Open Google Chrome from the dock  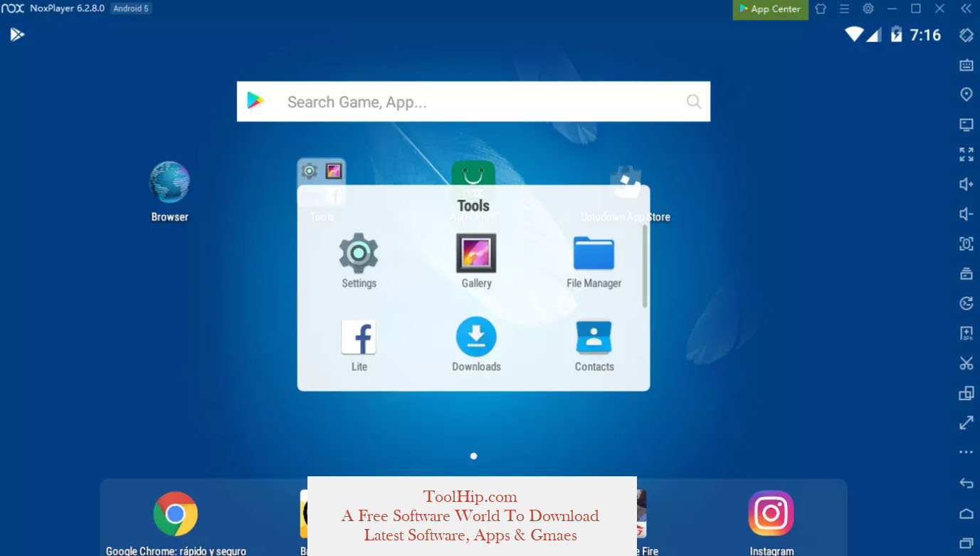click(x=175, y=513)
